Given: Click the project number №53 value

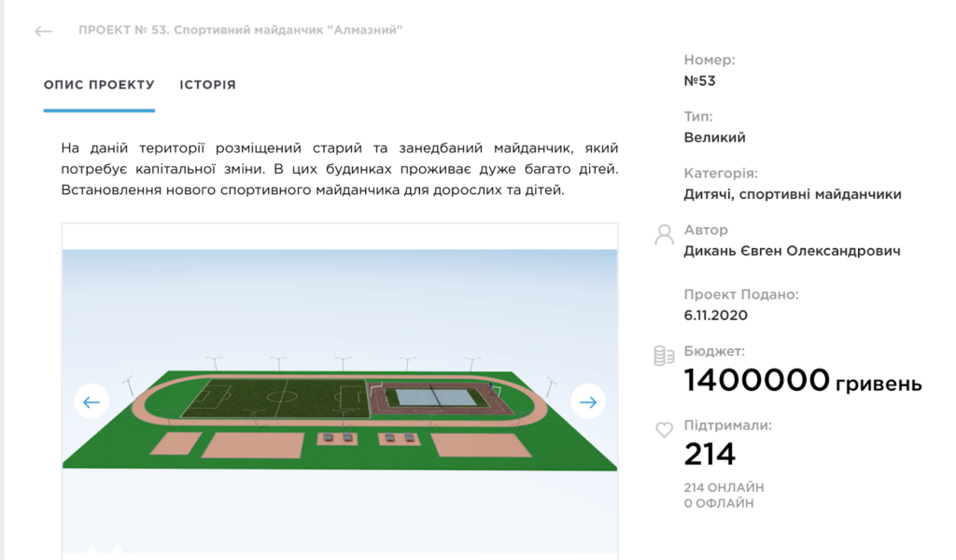Looking at the screenshot, I should pyautogui.click(x=699, y=81).
